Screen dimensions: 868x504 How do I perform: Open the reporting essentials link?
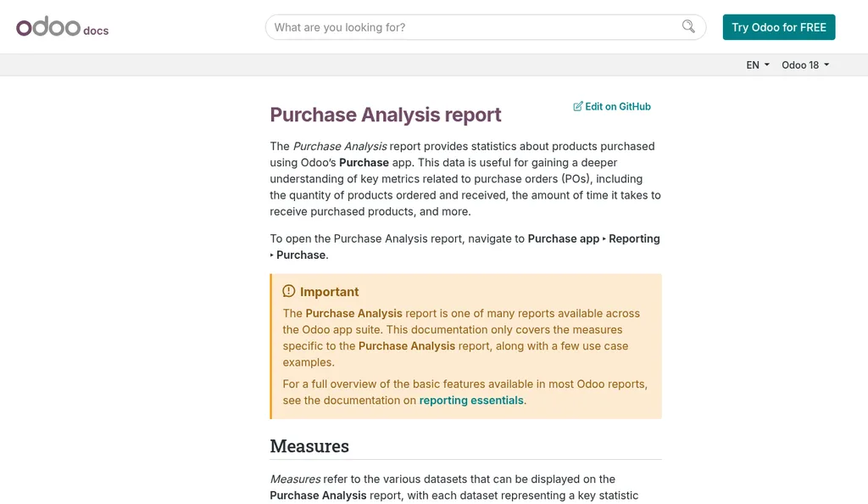pyautogui.click(x=471, y=400)
